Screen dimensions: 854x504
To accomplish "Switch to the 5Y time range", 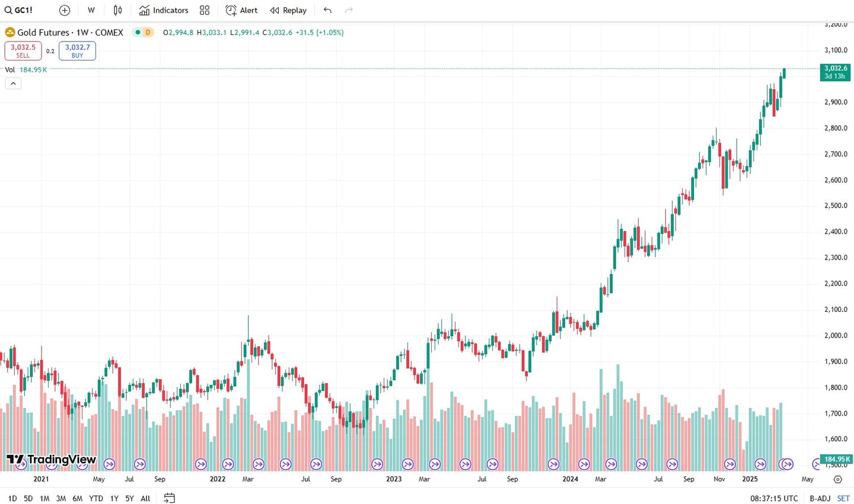I will coord(129,499).
